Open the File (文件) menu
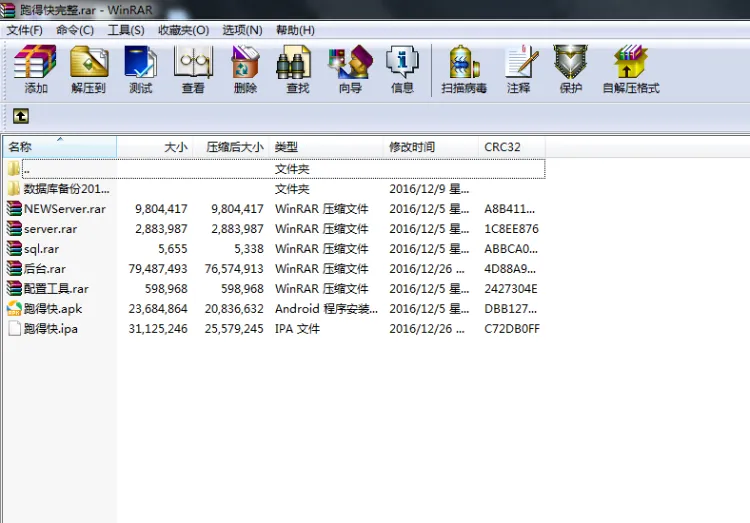 click(24, 30)
